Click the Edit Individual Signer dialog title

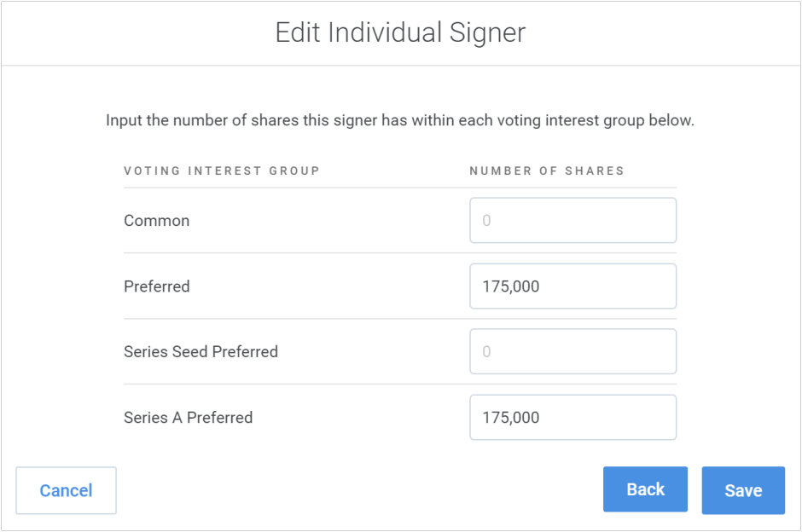click(x=400, y=33)
